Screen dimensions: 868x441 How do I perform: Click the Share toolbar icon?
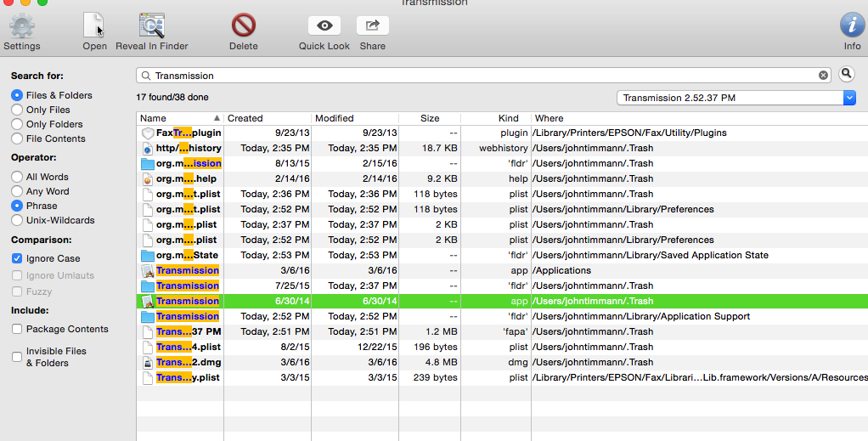(373, 25)
